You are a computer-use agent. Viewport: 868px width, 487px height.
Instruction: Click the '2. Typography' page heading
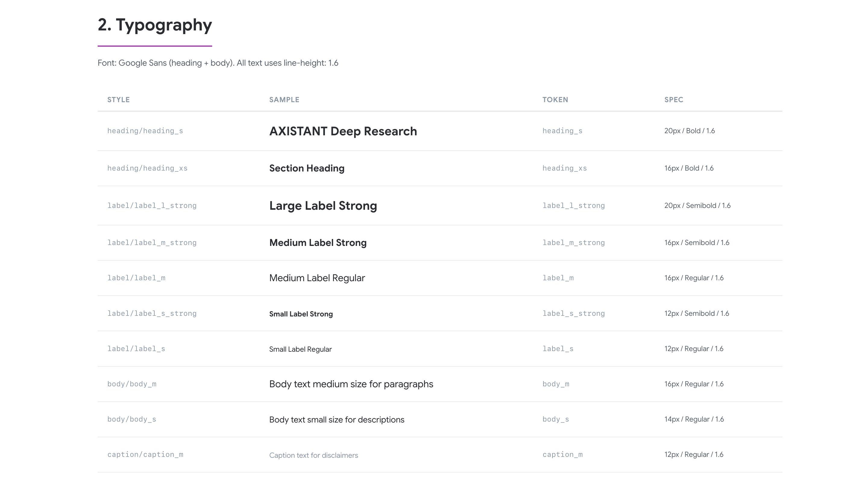point(155,25)
